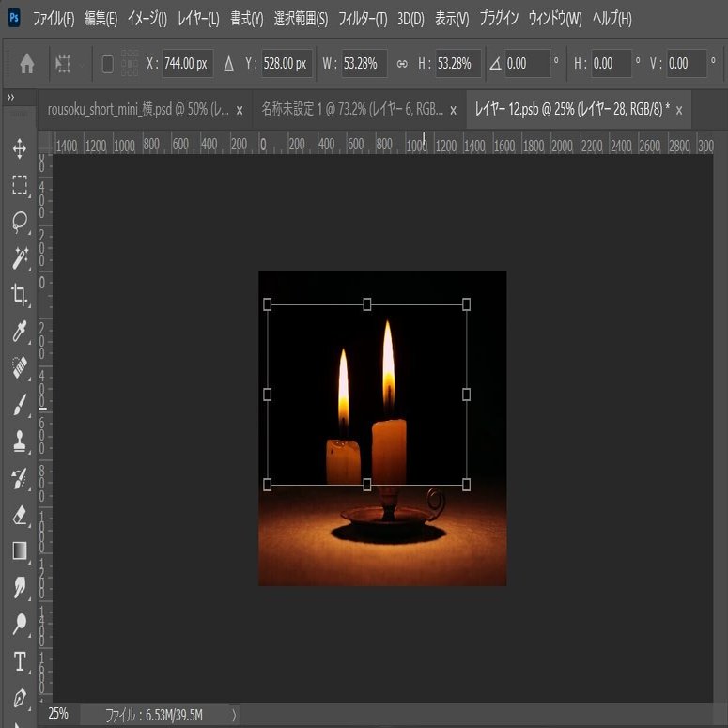Open the ヘルプ(H) menu
728x728 pixels.
(612, 19)
